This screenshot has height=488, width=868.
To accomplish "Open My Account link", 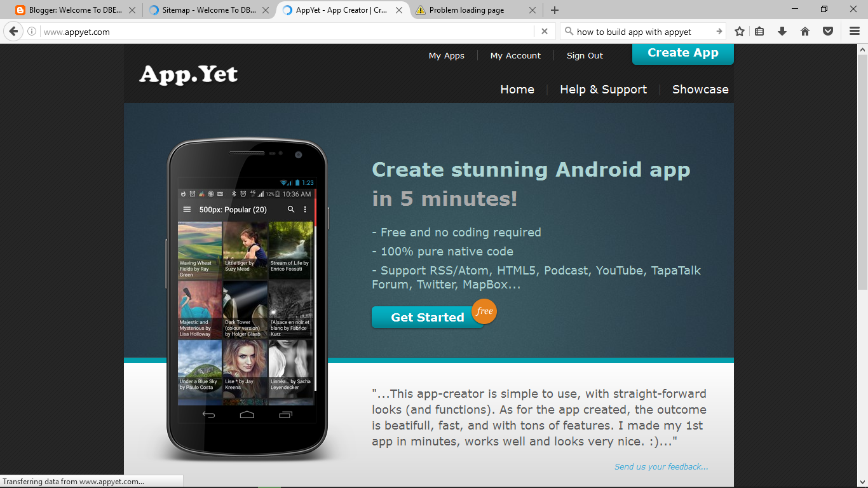I will click(x=515, y=56).
